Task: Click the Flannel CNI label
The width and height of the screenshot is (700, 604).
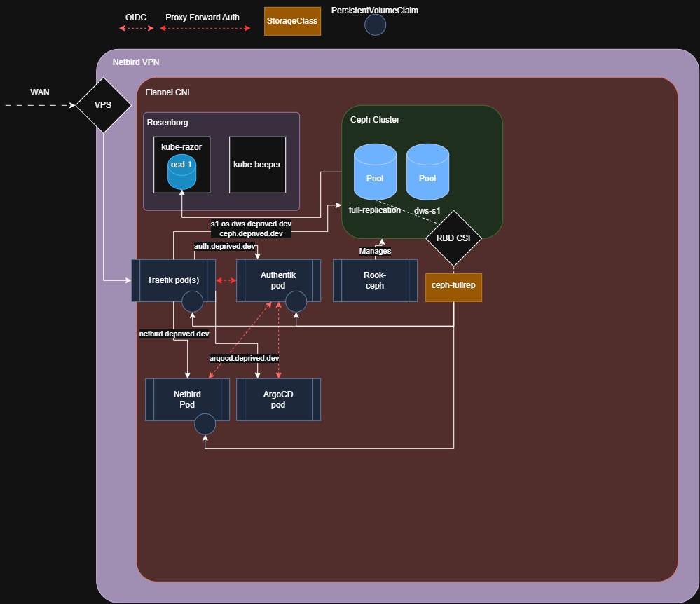Action: point(167,92)
